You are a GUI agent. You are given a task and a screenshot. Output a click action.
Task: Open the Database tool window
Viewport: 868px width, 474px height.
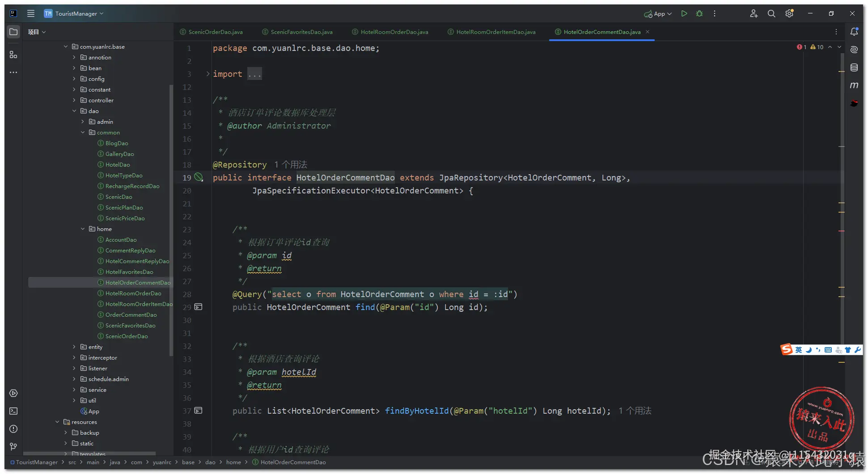pyautogui.click(x=854, y=67)
